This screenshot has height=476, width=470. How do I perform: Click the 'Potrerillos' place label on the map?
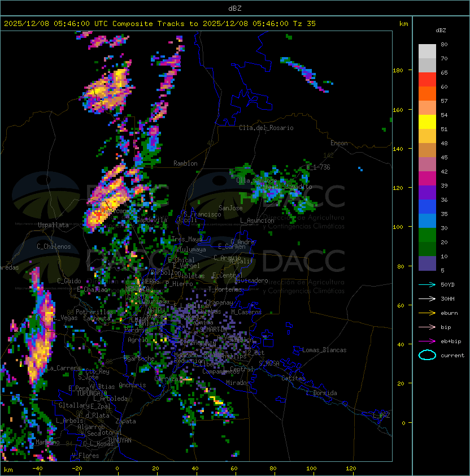pyautogui.click(x=94, y=312)
